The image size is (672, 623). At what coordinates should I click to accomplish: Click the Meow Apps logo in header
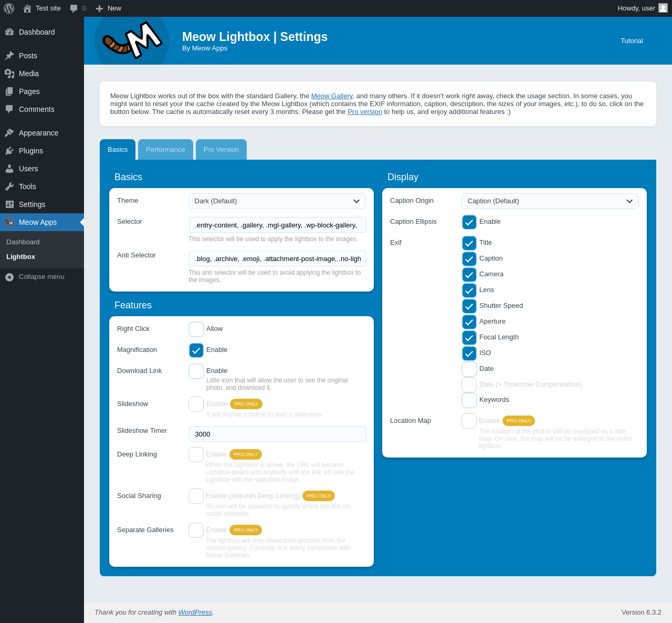click(132, 40)
